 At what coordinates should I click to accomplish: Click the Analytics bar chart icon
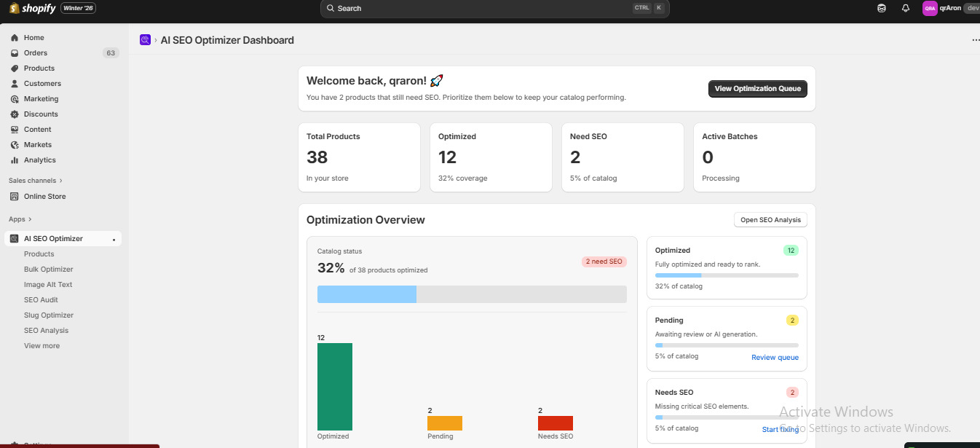coord(15,160)
